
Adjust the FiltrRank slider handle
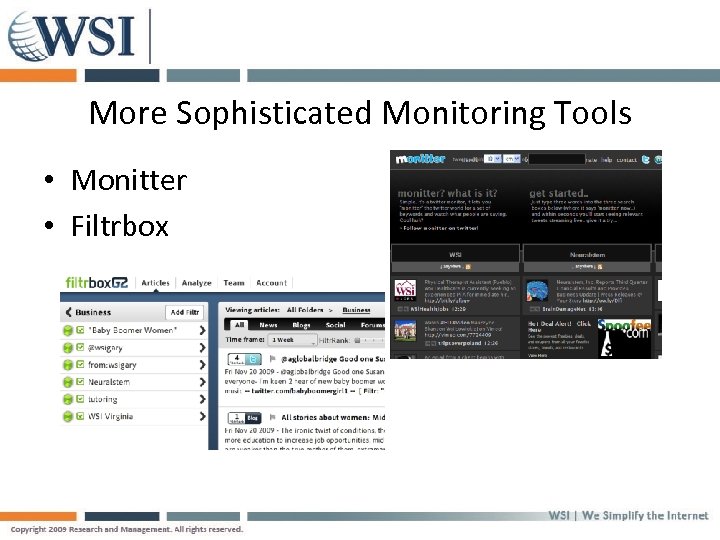tap(357, 340)
